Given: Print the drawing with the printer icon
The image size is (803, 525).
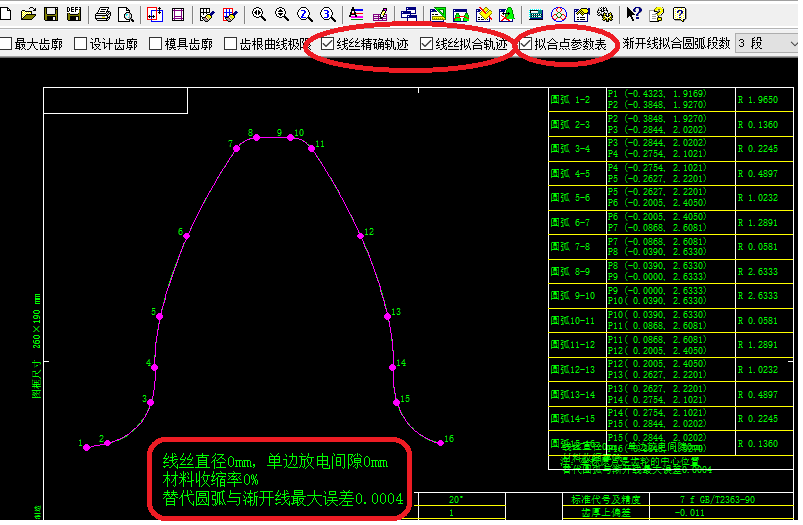Looking at the screenshot, I should pyautogui.click(x=103, y=14).
